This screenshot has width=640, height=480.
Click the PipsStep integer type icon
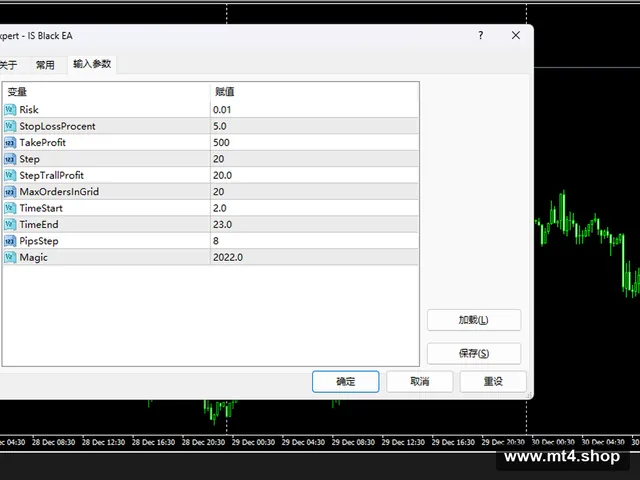click(10, 241)
